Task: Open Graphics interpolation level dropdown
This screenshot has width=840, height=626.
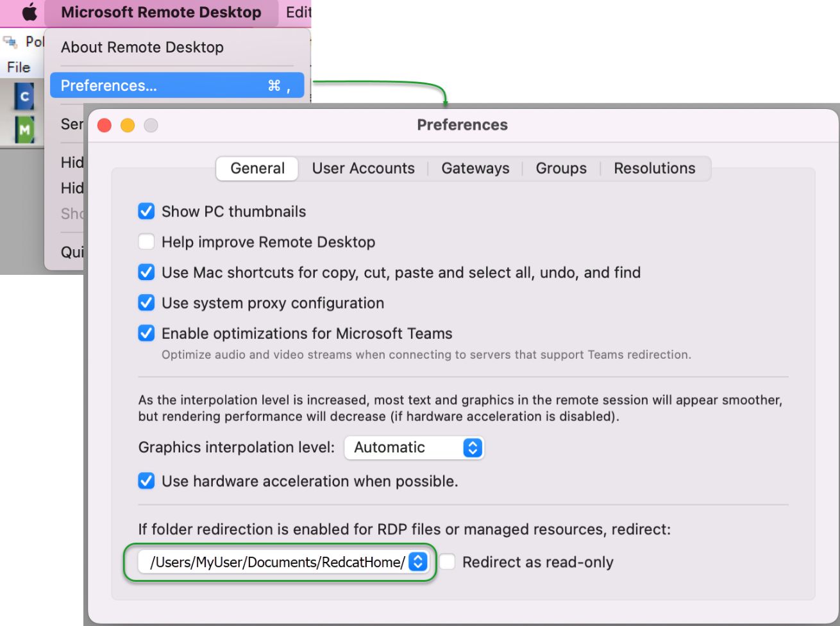Action: point(414,448)
